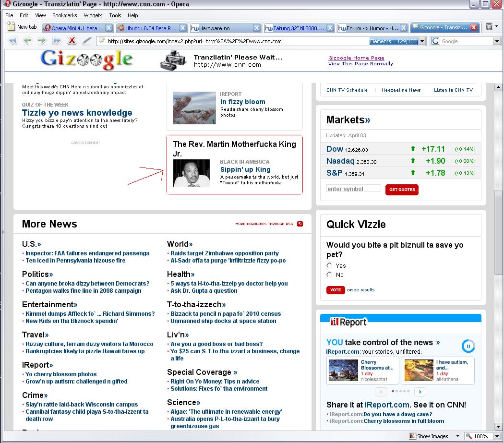Click the Cherry Blossoms iReport thumbnail
Viewport: 504px width, 443px height.
343,371
